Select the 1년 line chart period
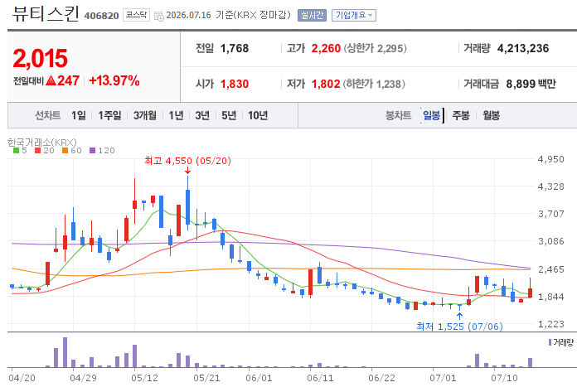This screenshot has width=577, height=392. pos(176,115)
